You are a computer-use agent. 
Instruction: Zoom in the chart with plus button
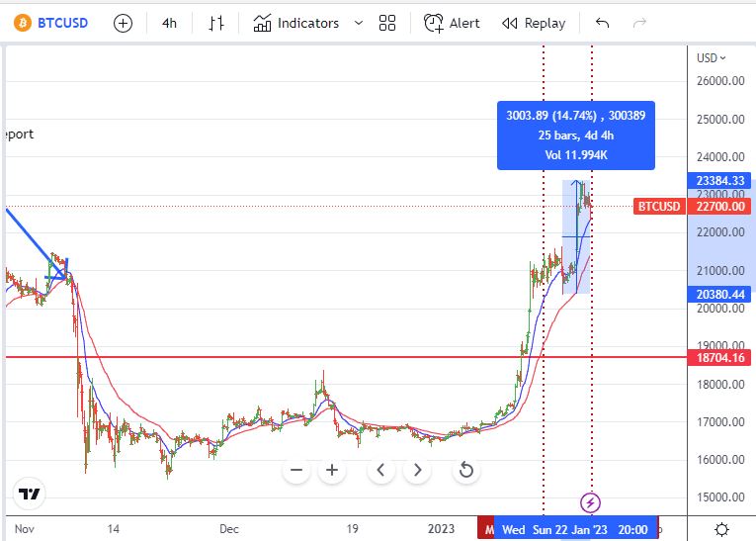(332, 470)
